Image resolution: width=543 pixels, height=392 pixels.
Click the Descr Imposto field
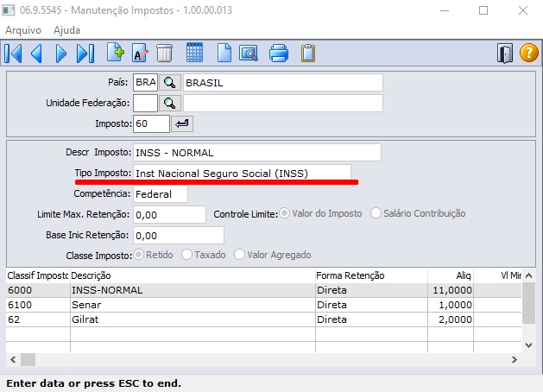[257, 152]
